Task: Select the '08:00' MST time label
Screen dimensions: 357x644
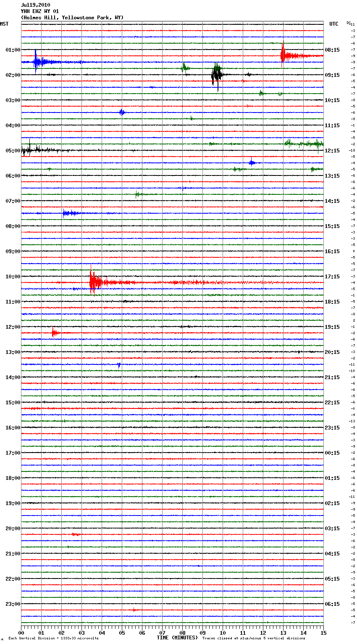Action: pyautogui.click(x=13, y=226)
